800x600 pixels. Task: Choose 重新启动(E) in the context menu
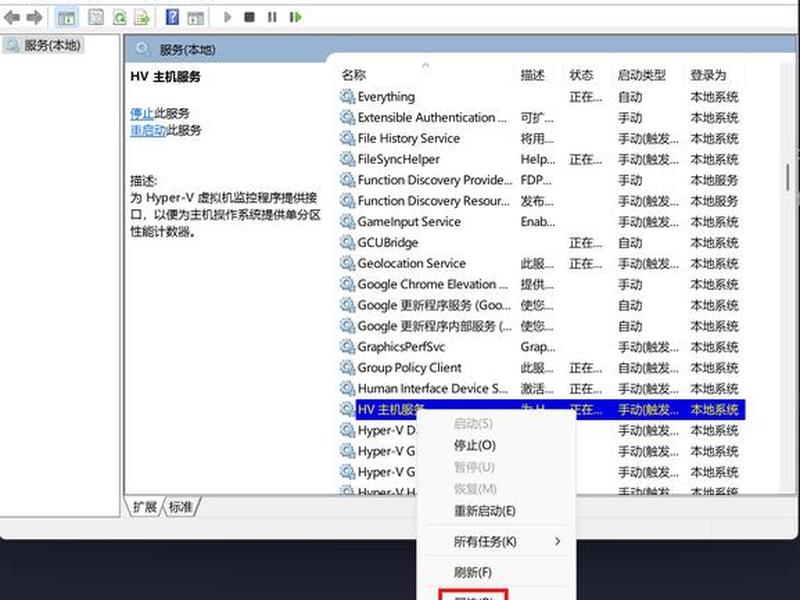coord(485,511)
